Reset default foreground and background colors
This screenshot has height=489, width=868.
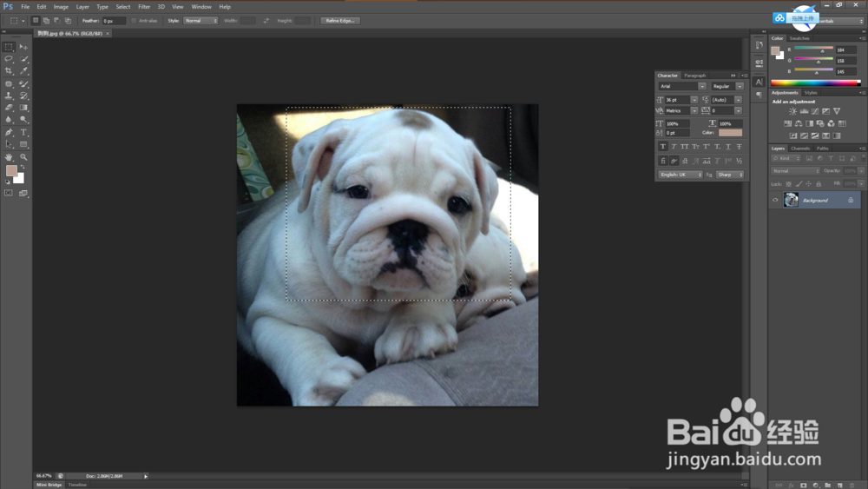tap(7, 182)
